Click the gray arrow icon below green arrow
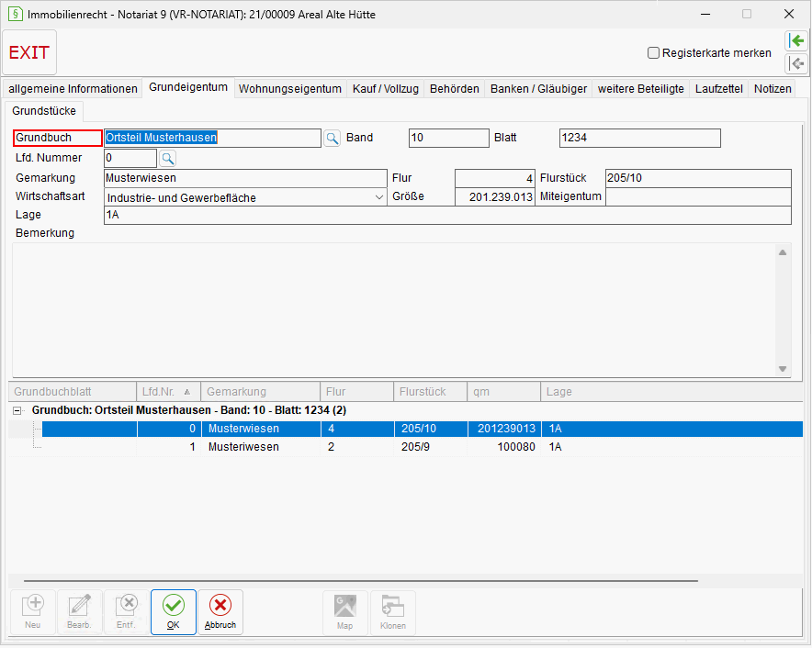The height and width of the screenshot is (648, 812). (x=796, y=63)
